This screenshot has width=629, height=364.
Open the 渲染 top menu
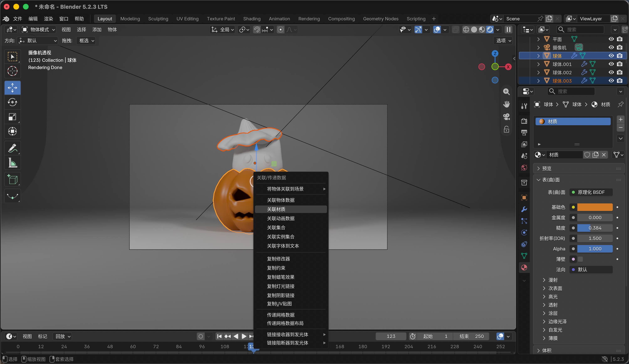click(x=48, y=19)
